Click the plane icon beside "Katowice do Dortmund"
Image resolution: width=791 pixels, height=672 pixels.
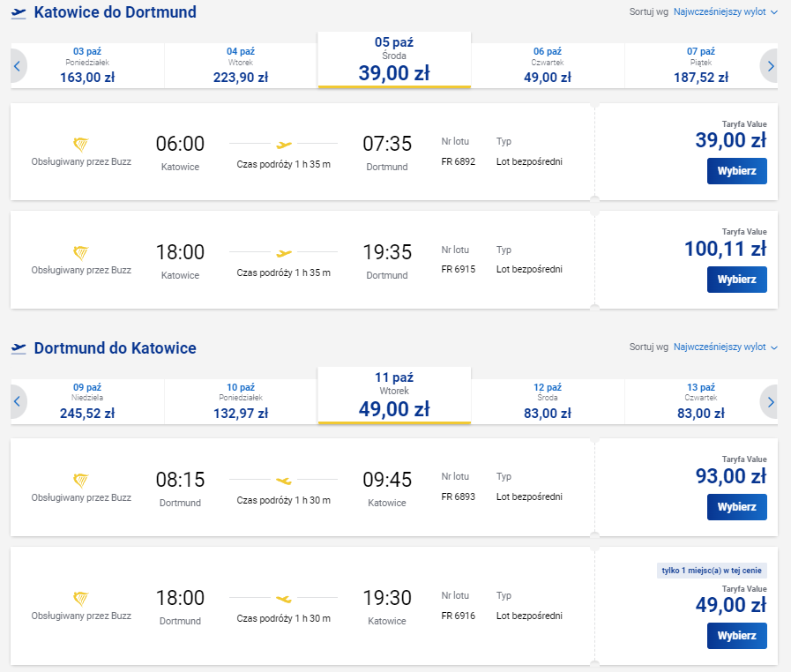[x=19, y=13]
